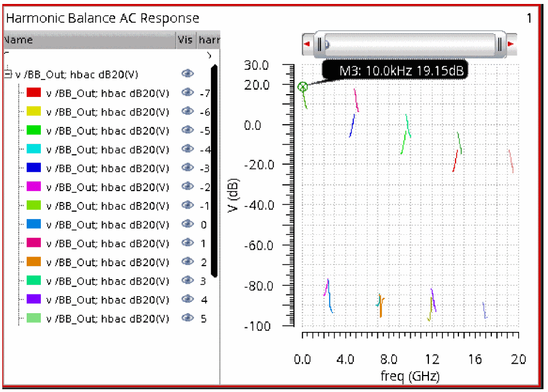This screenshot has height=392, width=548.
Task: Click eye icon of parent v /BB_Out group
Action: coord(187,74)
